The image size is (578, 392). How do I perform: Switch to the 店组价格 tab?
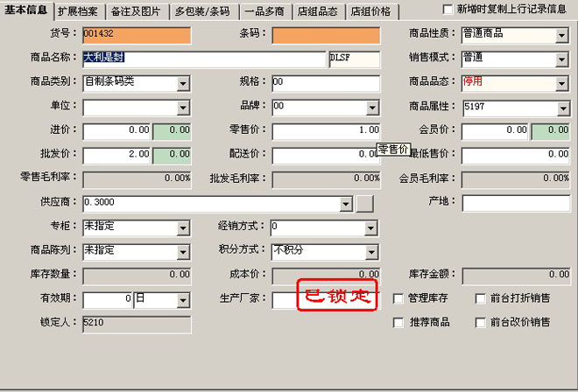pyautogui.click(x=372, y=11)
